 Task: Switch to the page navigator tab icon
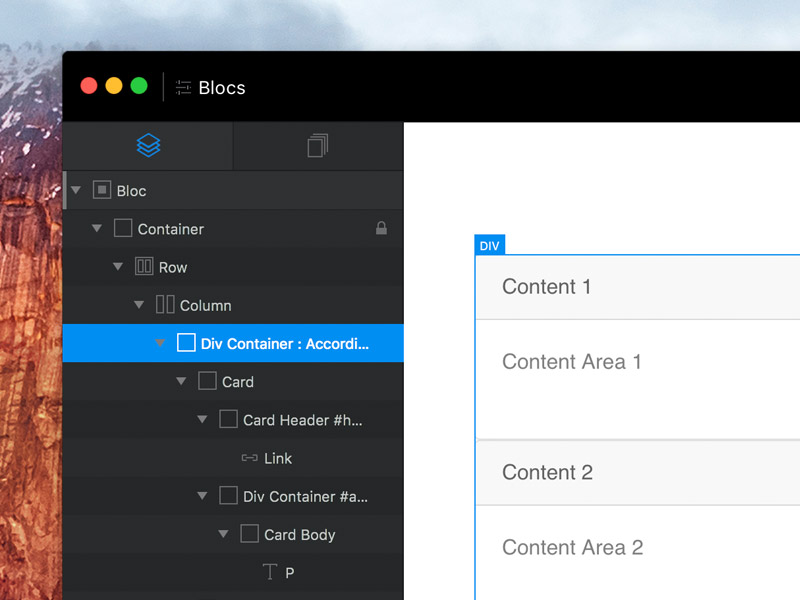click(317, 145)
